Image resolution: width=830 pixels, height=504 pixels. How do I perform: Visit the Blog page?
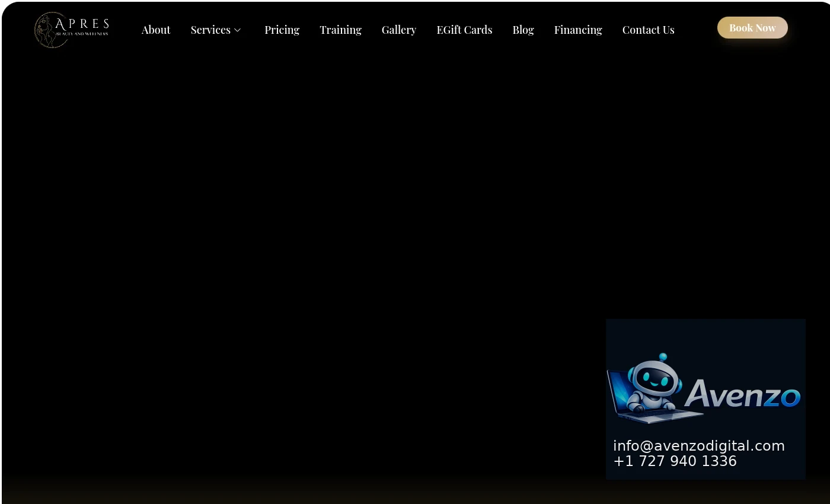tap(523, 30)
